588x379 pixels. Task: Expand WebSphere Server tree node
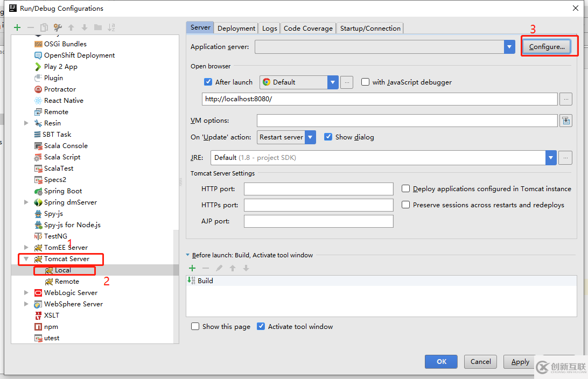tap(26, 304)
